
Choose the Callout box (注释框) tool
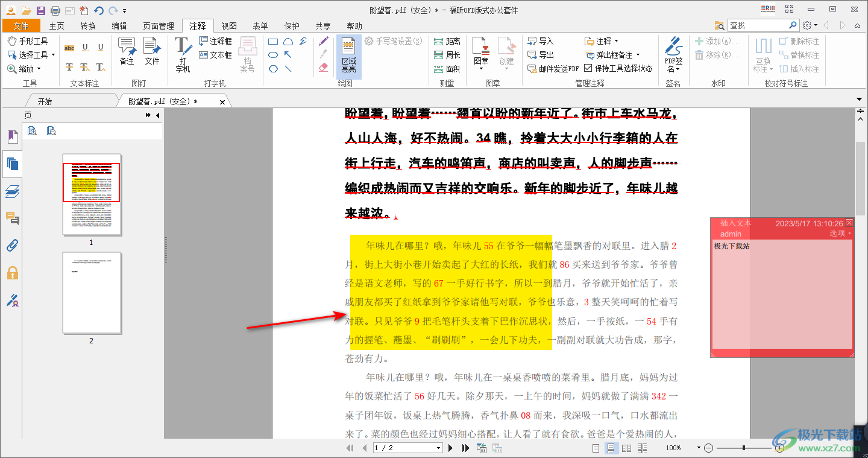215,41
